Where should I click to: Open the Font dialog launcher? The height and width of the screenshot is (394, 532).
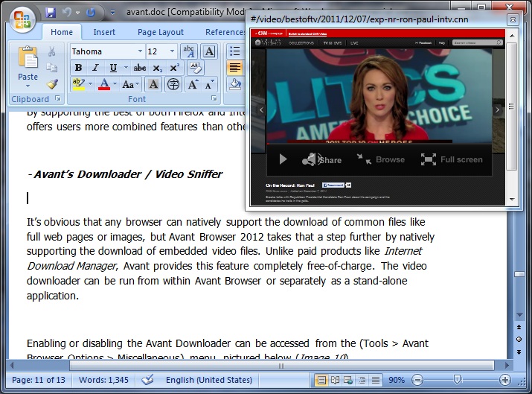[214, 98]
